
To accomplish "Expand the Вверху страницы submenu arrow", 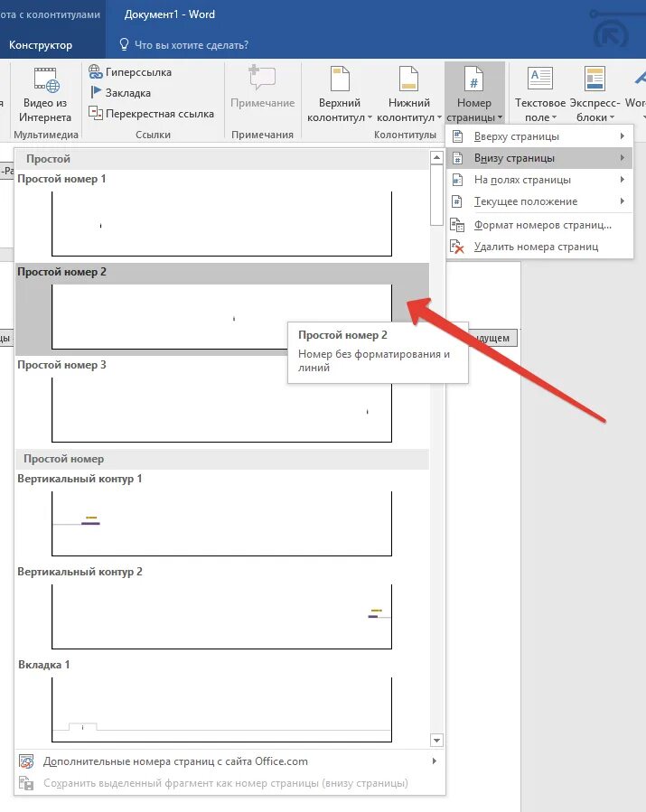I will [x=623, y=136].
